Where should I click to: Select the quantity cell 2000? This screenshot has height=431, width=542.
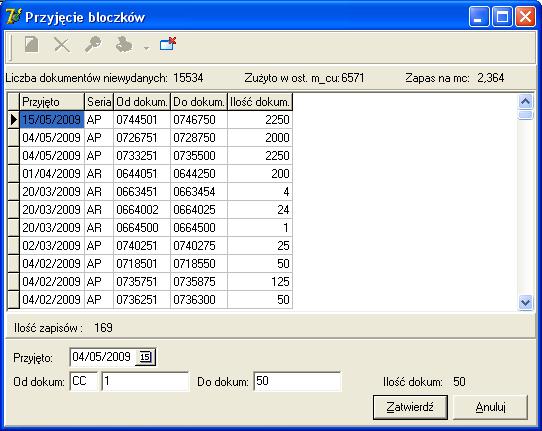(260, 138)
